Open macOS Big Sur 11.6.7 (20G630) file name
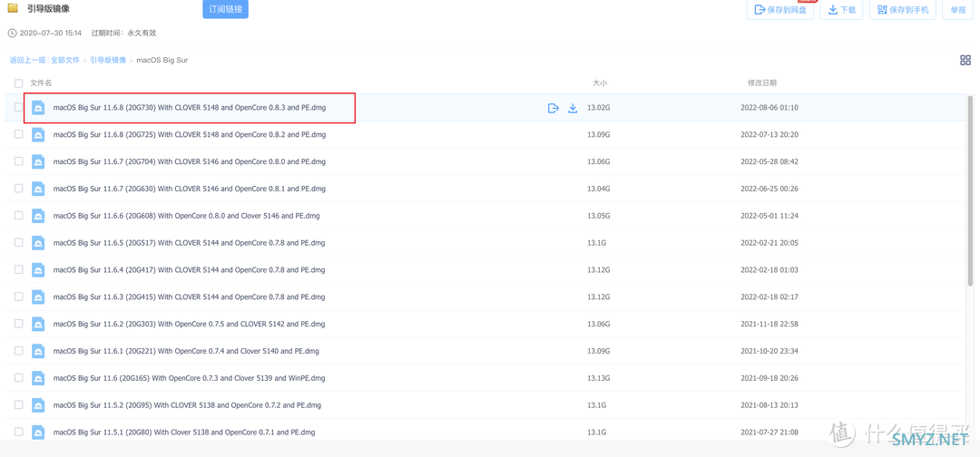The width and height of the screenshot is (980, 457). pos(190,189)
